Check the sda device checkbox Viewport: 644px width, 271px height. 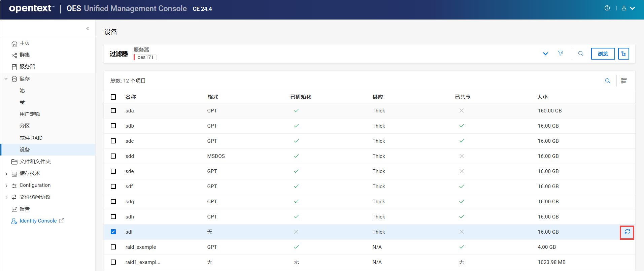[x=113, y=111]
